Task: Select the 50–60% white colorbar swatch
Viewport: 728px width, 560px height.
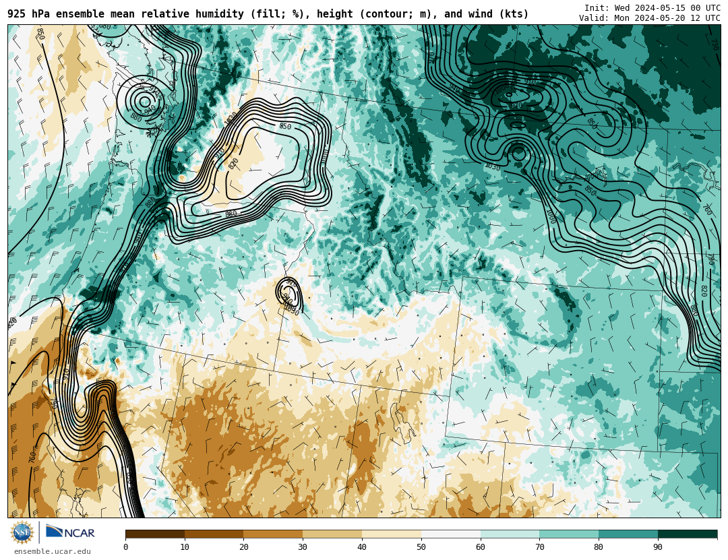Action: click(451, 534)
